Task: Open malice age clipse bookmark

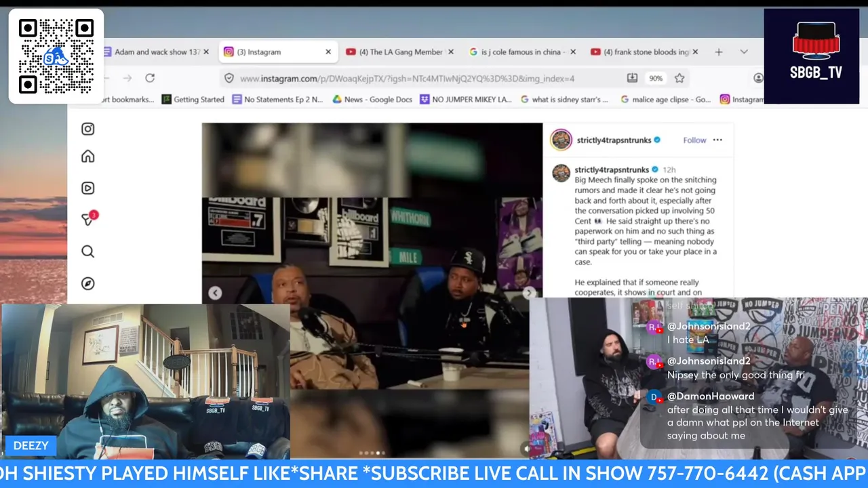Action: click(x=665, y=99)
